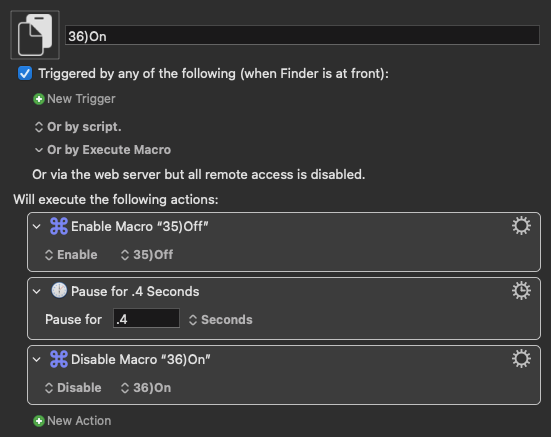This screenshot has width=551, height=437.
Task: Open gear menu for Enable Macro action
Action: (521, 226)
